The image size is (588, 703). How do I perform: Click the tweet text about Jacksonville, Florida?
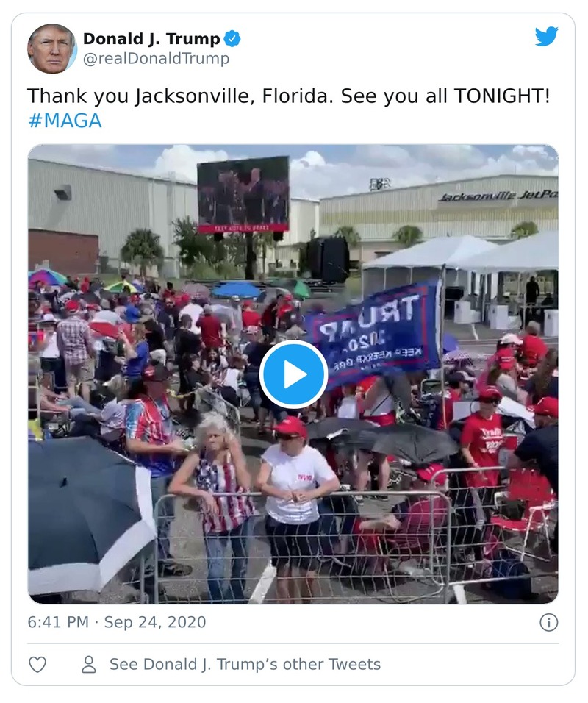tap(289, 96)
